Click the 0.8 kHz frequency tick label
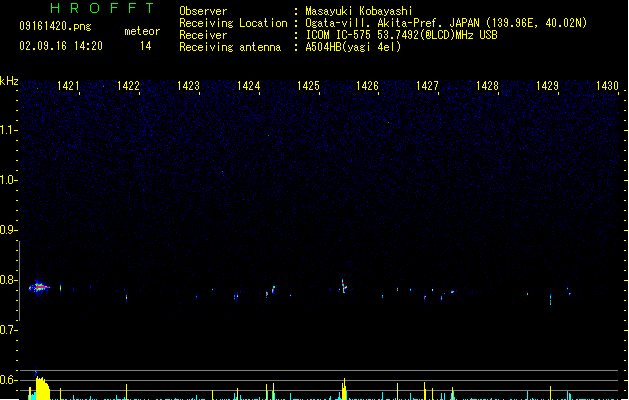Screen dimensions: 629x400 click(x=8, y=280)
